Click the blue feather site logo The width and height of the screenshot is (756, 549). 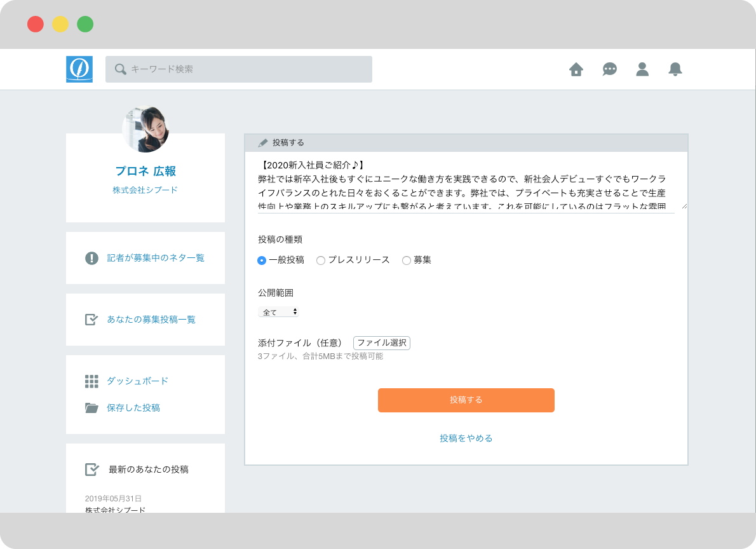pyautogui.click(x=79, y=69)
